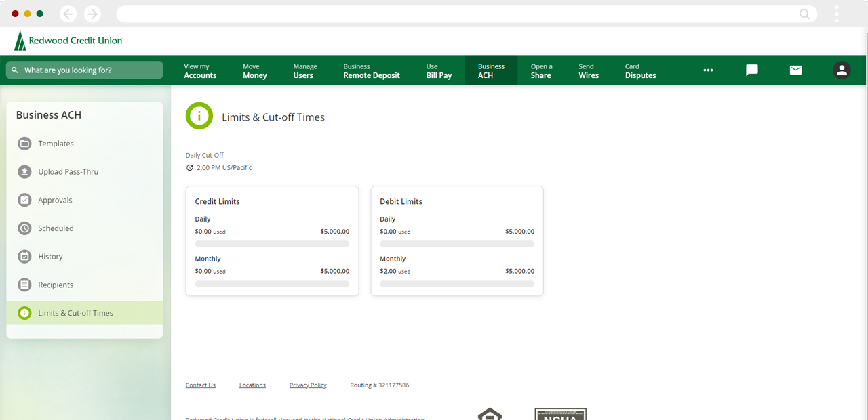The height and width of the screenshot is (420, 868).
Task: Open the Privacy Policy link
Action: (308, 385)
